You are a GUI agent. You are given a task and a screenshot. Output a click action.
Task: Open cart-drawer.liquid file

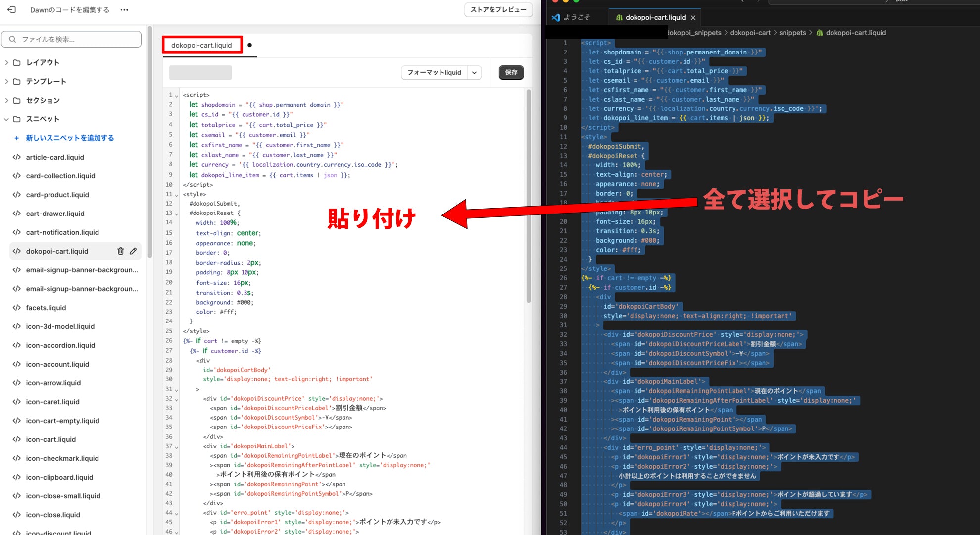[x=55, y=214]
